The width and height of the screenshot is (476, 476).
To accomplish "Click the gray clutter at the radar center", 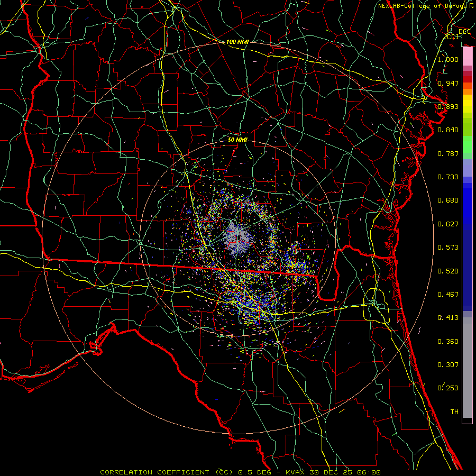I will (x=237, y=237).
